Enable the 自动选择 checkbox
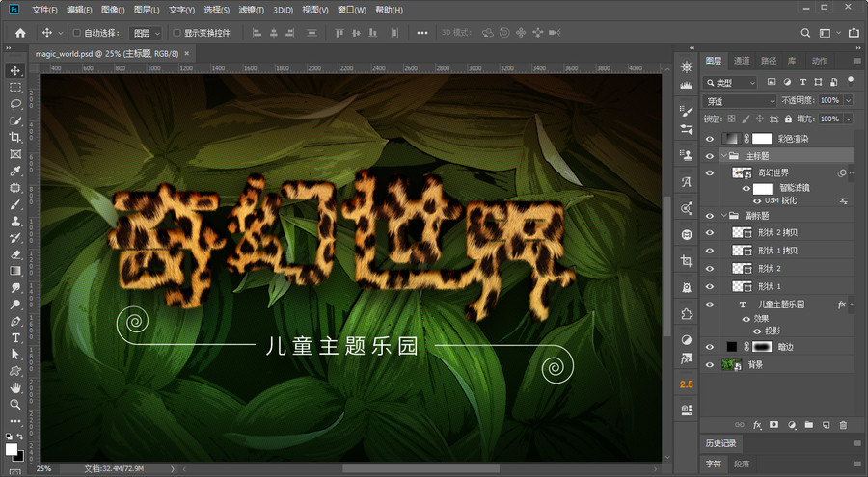 click(x=77, y=33)
